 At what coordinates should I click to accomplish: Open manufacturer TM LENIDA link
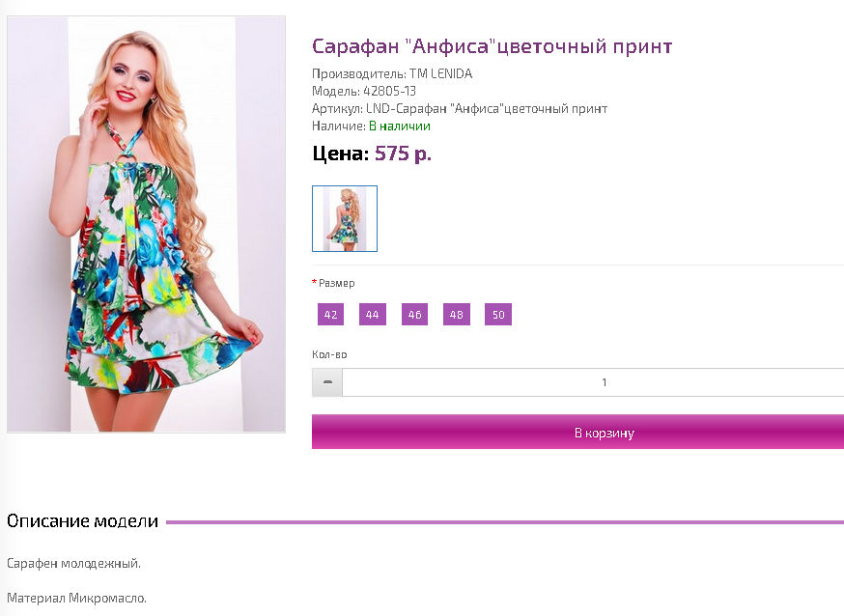point(441,73)
